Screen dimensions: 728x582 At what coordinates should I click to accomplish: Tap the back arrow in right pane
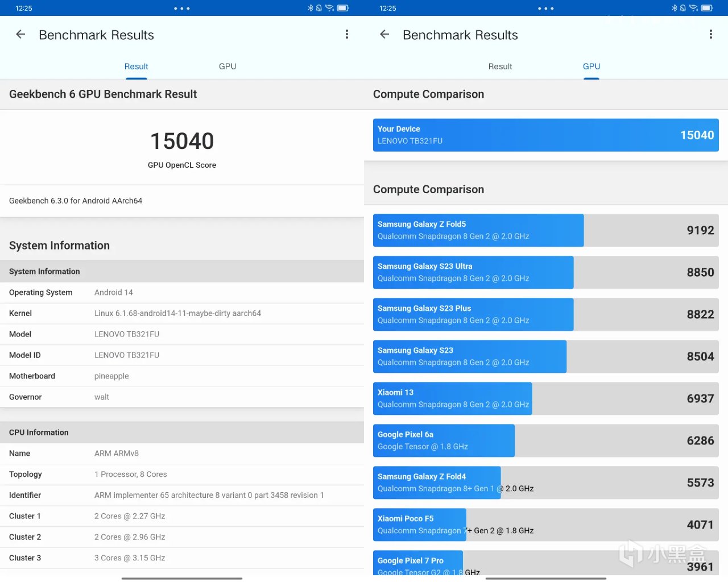(x=384, y=35)
